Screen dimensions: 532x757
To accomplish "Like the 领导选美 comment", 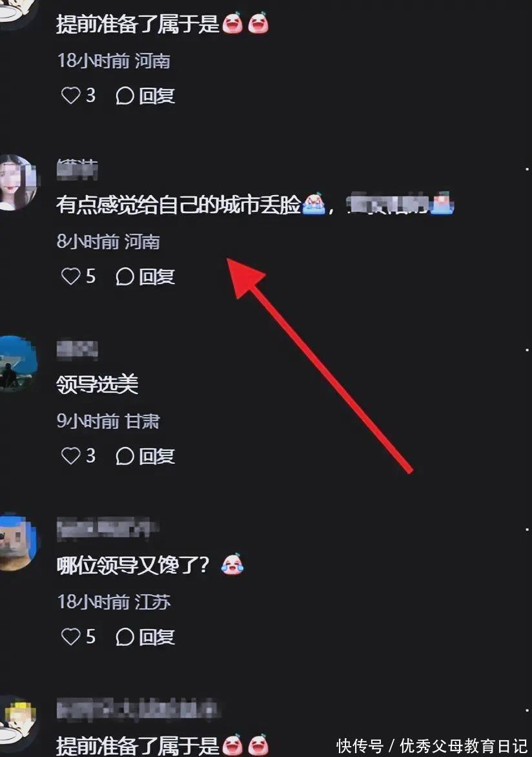I will (78, 456).
